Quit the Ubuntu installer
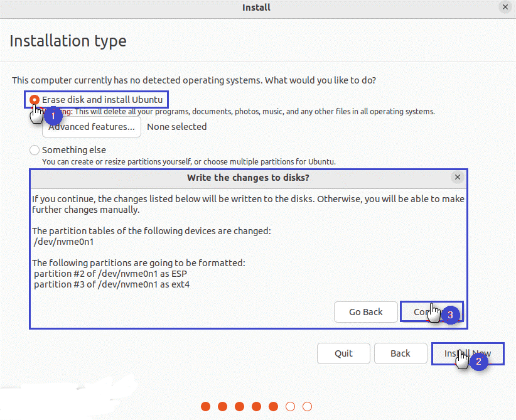The height and width of the screenshot is (420, 516). pos(343,353)
